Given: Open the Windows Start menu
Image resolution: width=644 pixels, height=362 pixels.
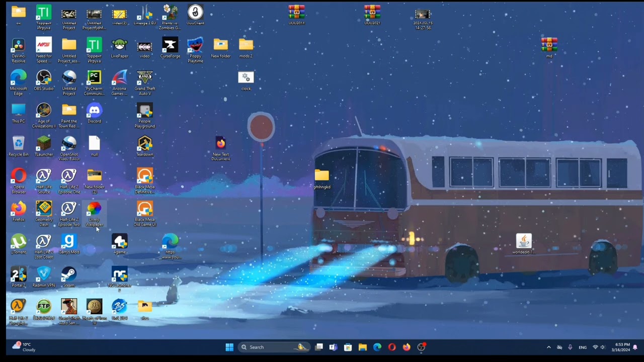Looking at the screenshot, I should [x=229, y=347].
